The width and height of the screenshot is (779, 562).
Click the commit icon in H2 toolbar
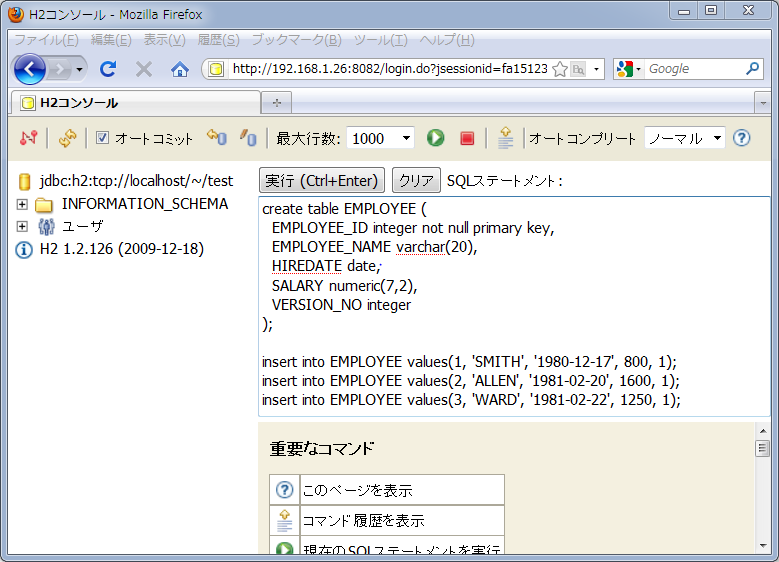pyautogui.click(x=216, y=138)
